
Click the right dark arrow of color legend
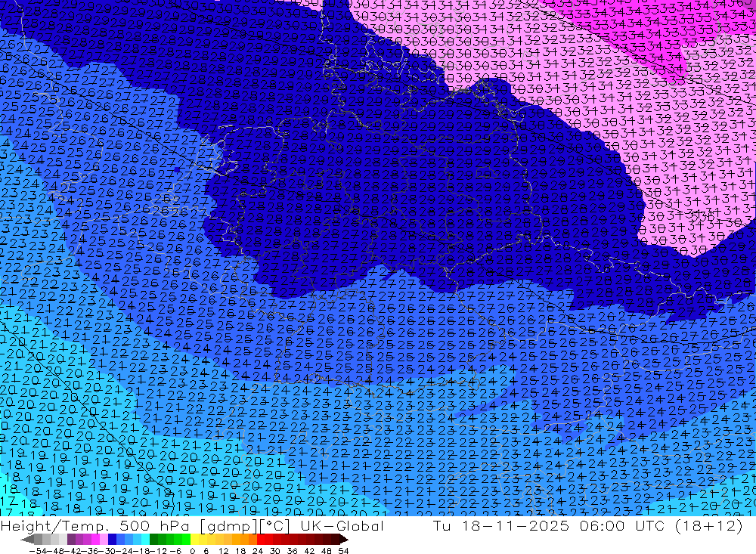(344, 539)
